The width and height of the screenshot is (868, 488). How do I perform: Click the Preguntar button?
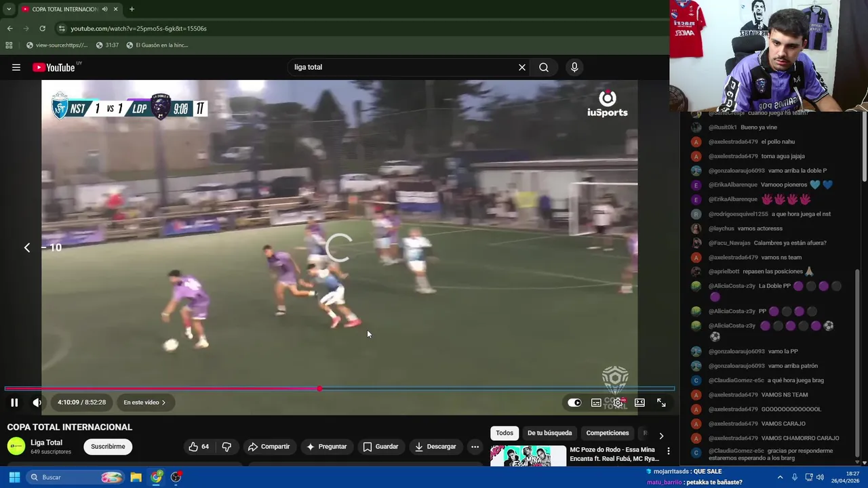coord(326,447)
